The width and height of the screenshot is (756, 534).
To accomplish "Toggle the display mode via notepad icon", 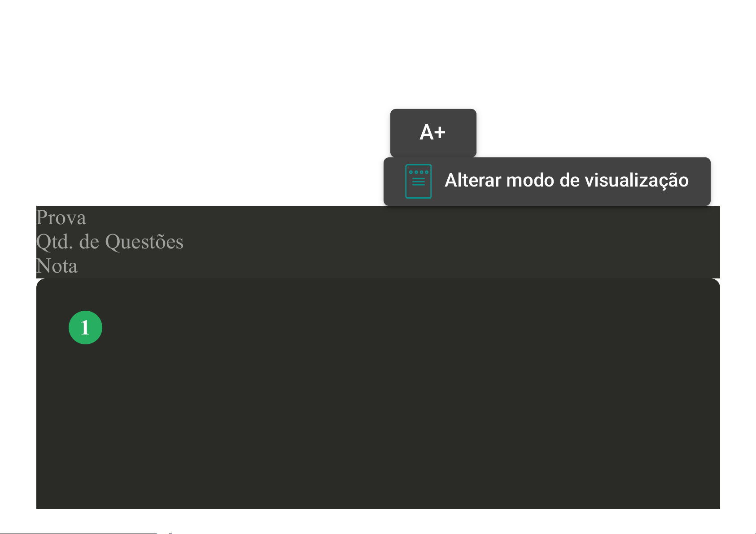I will pos(418,181).
